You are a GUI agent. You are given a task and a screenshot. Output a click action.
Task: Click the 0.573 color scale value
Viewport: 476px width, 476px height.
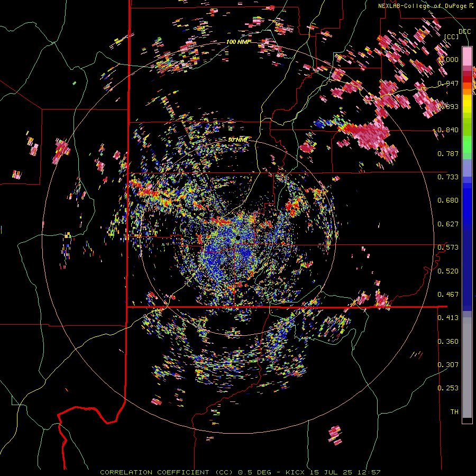click(x=448, y=248)
